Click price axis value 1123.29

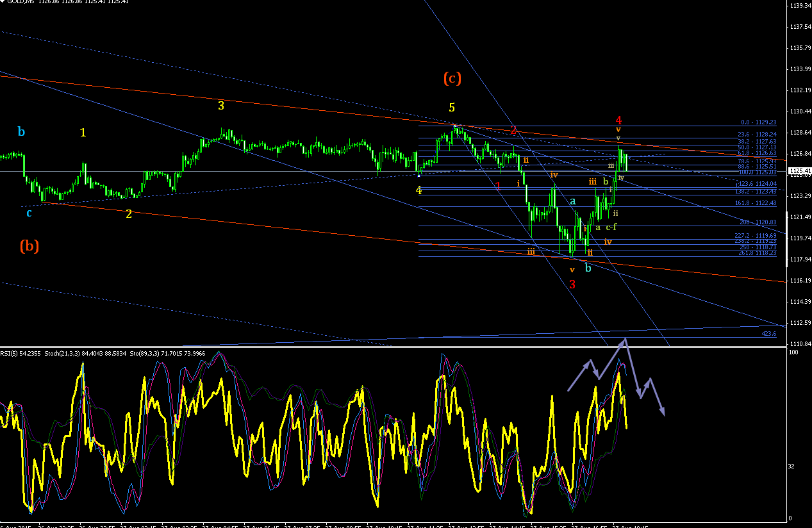click(800, 196)
